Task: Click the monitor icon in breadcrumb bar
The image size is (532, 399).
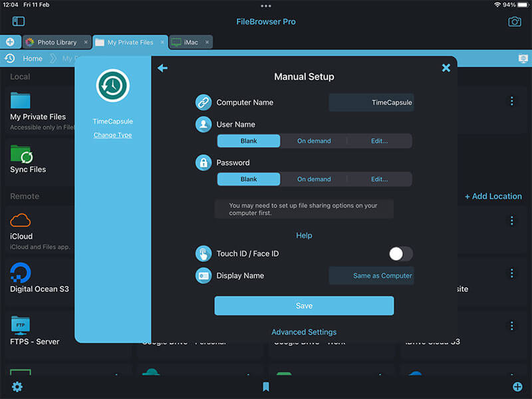Action: tap(523, 59)
